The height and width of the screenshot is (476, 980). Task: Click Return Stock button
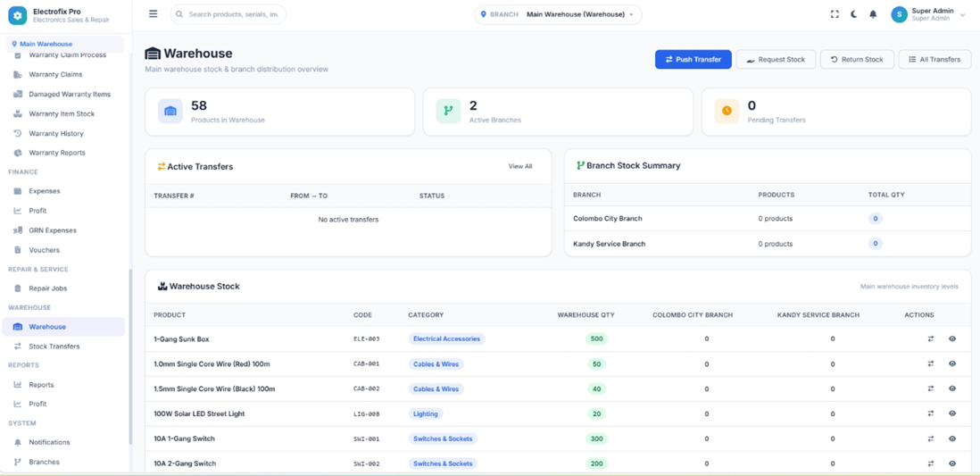click(x=857, y=60)
